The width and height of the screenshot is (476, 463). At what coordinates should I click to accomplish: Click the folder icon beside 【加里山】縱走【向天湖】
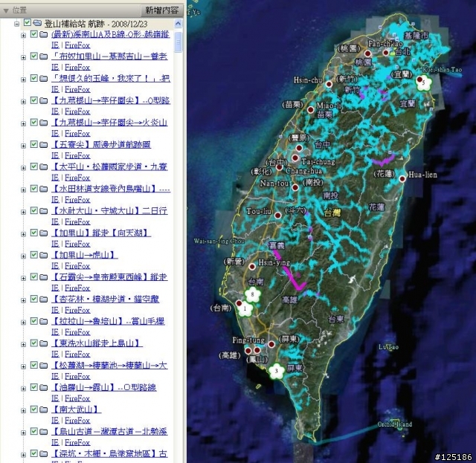point(43,233)
